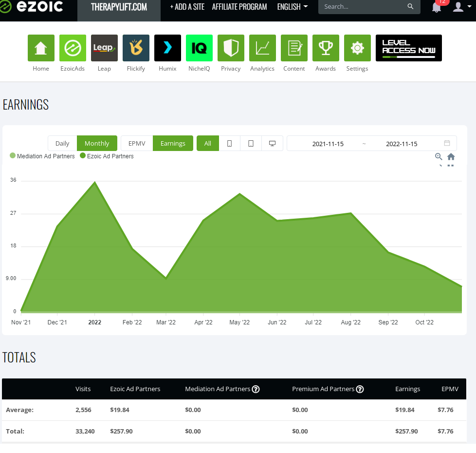Screen dimensions: 476x453
Task: Open AFFILIATE PROGRAM link
Action: pos(239,7)
